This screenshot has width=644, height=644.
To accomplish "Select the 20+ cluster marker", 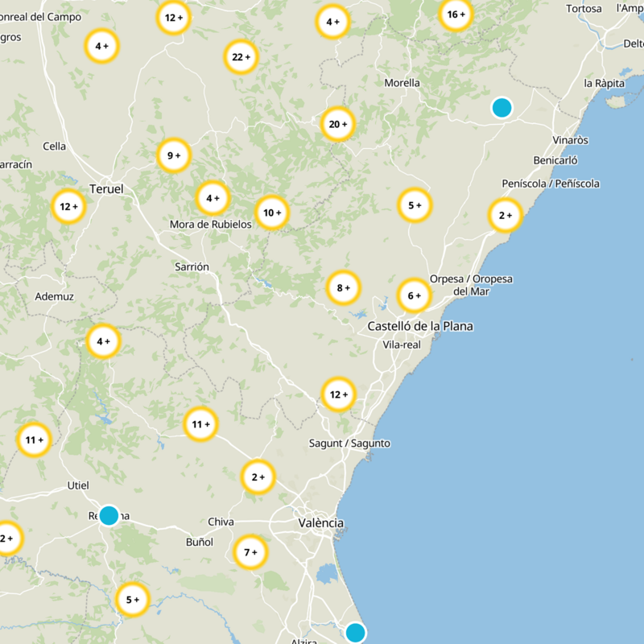I will (x=336, y=125).
